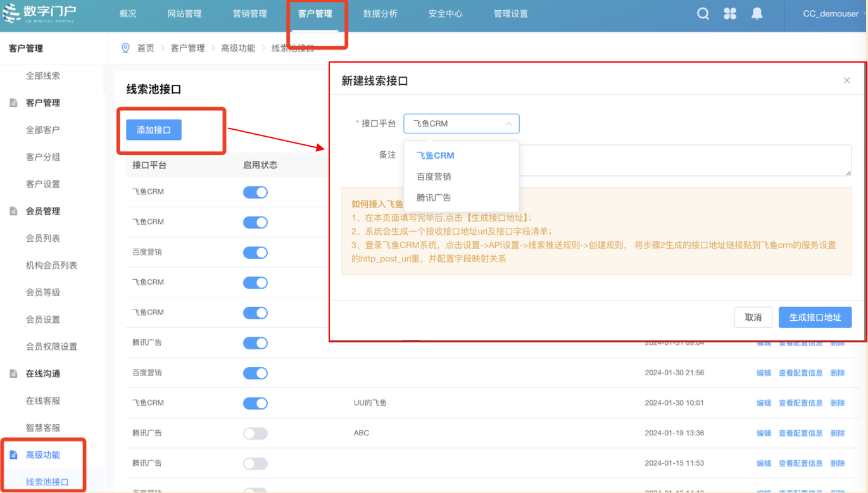Screen dimensions: 868x493
Task: Close the 新建线索接口 dialog with X
Action: click(846, 80)
